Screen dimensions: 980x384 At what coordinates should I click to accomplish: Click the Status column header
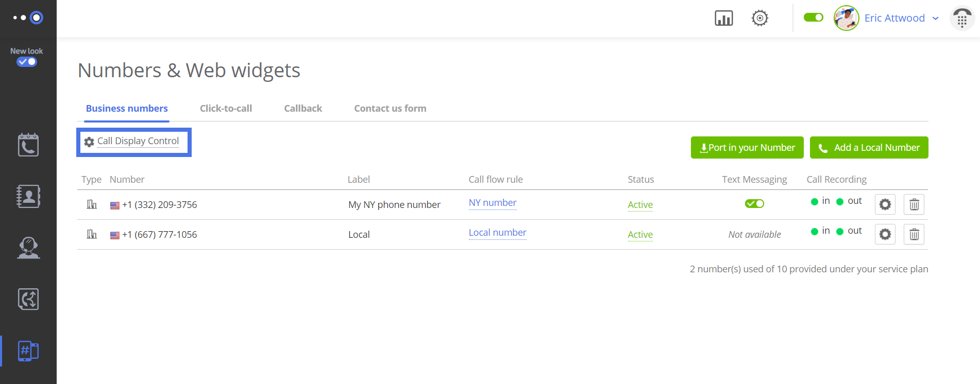tap(640, 180)
